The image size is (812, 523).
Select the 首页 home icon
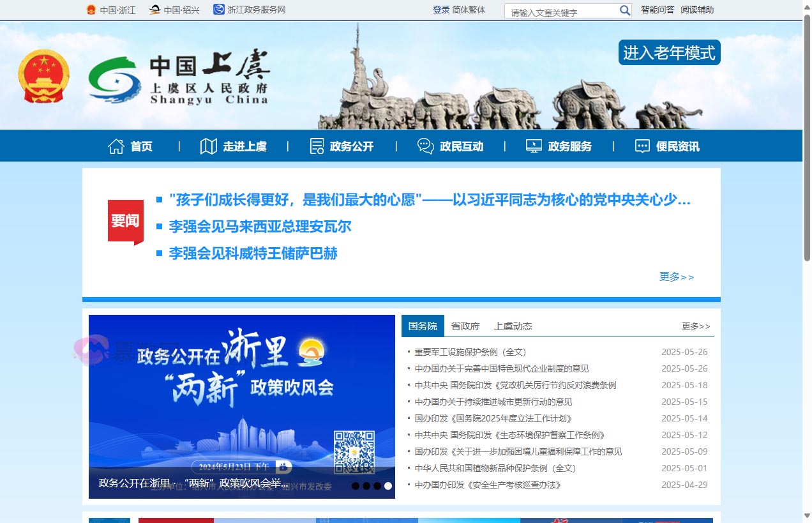click(x=116, y=146)
